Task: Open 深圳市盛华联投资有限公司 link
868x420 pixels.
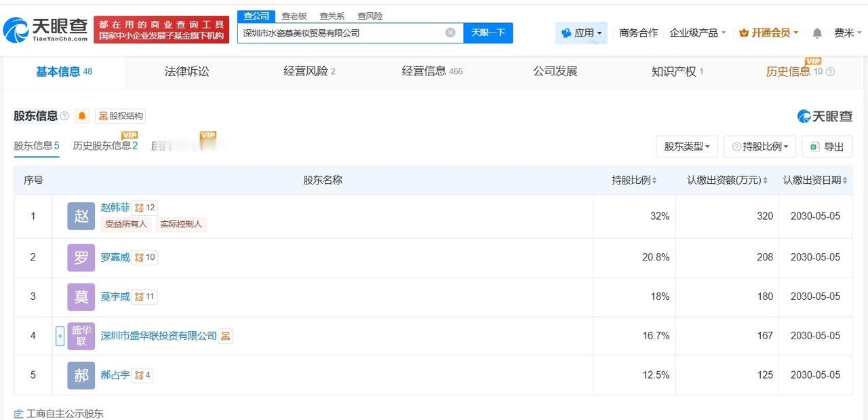Action: 159,336
